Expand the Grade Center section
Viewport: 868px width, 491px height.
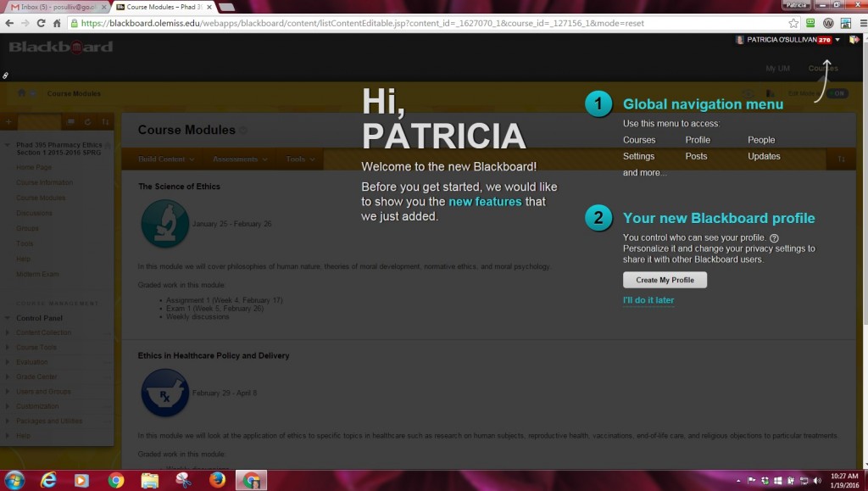coord(7,377)
